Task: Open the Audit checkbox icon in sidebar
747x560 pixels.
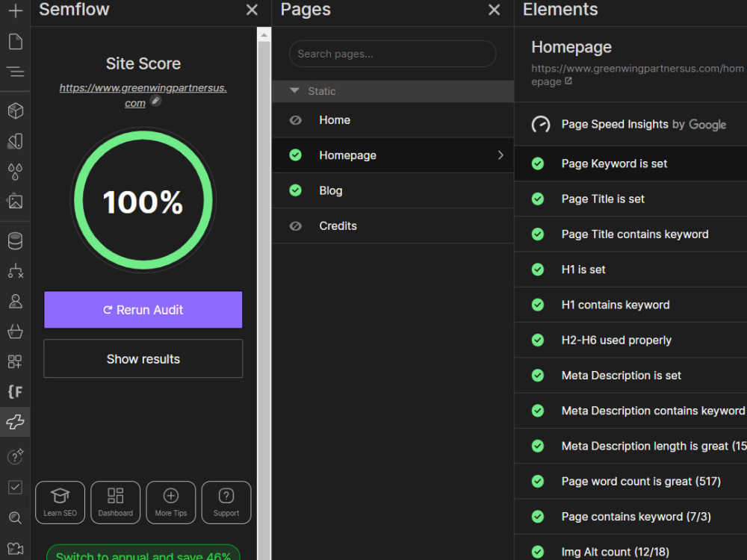Action: pyautogui.click(x=15, y=487)
